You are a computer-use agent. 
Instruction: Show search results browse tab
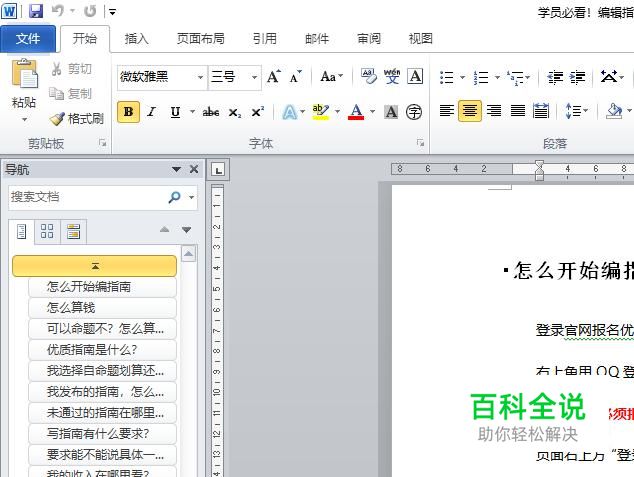tap(74, 232)
